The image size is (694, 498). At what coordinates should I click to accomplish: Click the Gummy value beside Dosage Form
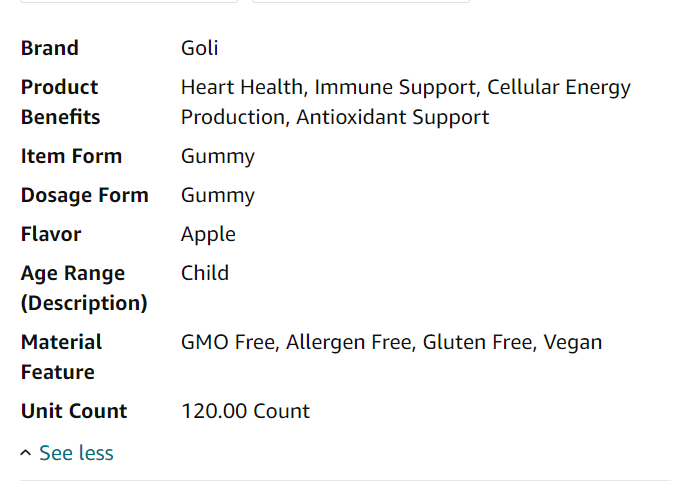[217, 195]
